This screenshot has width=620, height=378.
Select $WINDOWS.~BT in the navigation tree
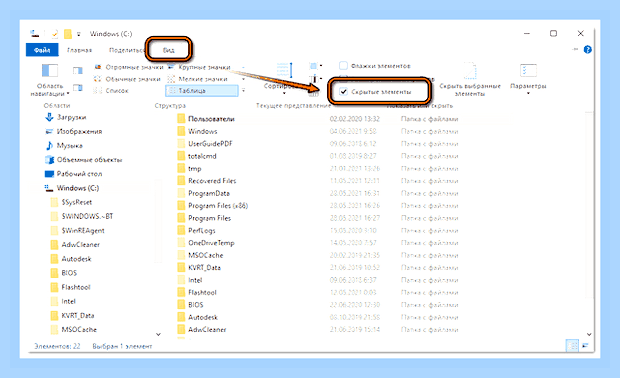pyautogui.click(x=87, y=216)
